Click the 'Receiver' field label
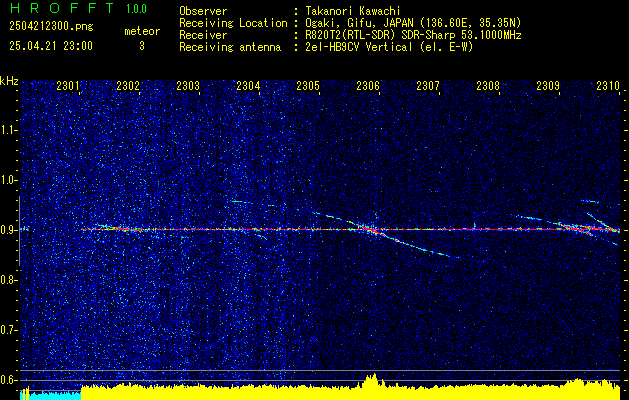This screenshot has width=629, height=400. (x=203, y=35)
